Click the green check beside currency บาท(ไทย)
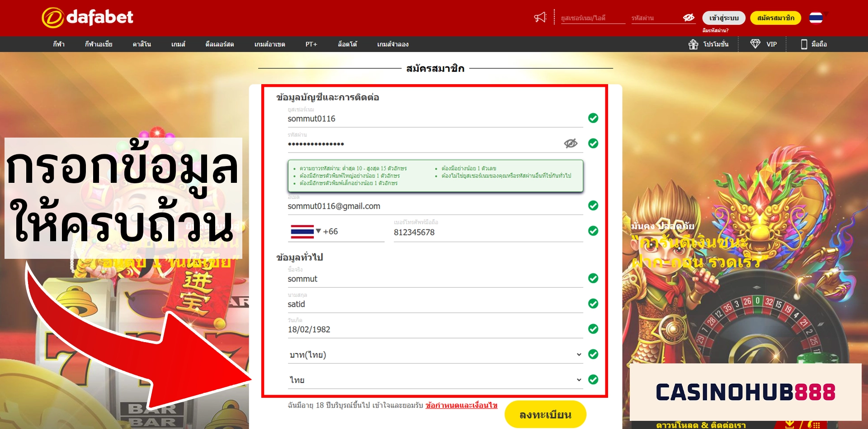Screen dimensions: 868x429 tap(593, 354)
